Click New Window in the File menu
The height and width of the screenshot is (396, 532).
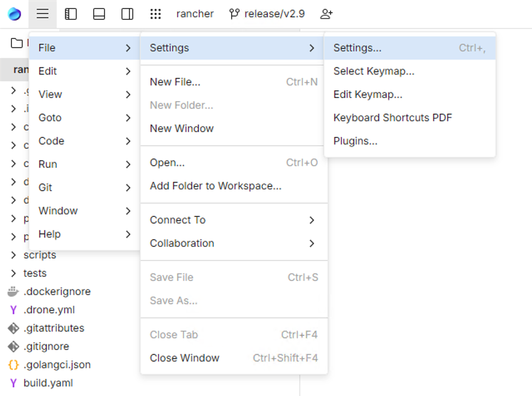(182, 128)
